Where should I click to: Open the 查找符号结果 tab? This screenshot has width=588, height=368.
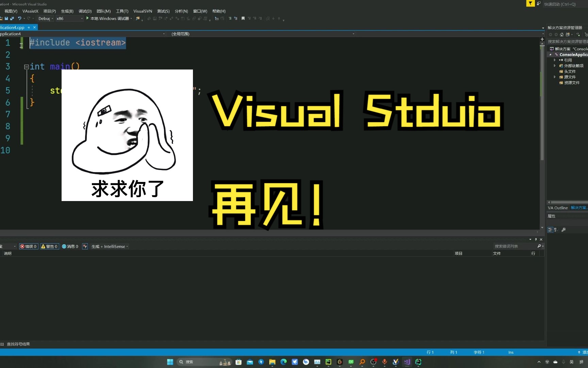pyautogui.click(x=18, y=344)
